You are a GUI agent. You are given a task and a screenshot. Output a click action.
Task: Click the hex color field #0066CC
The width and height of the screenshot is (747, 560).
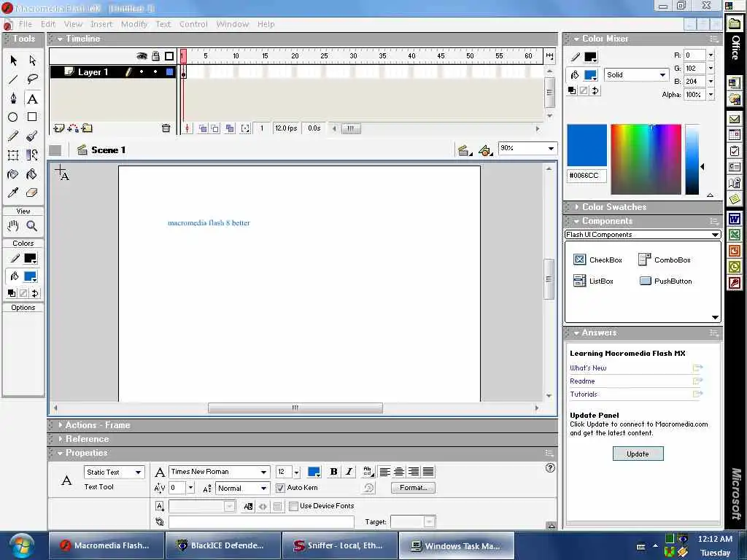pyautogui.click(x=587, y=176)
